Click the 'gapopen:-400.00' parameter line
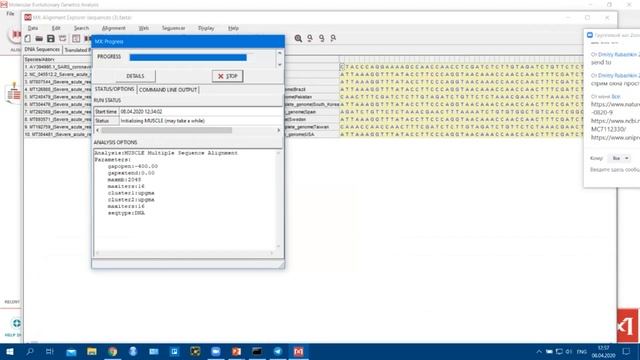This screenshot has height=360, width=640. click(x=133, y=167)
